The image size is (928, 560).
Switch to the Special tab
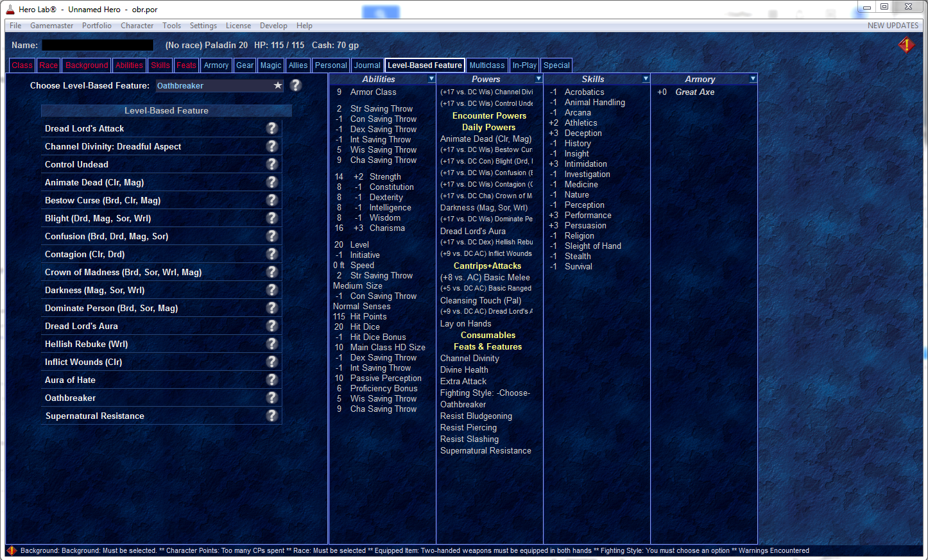pyautogui.click(x=556, y=65)
